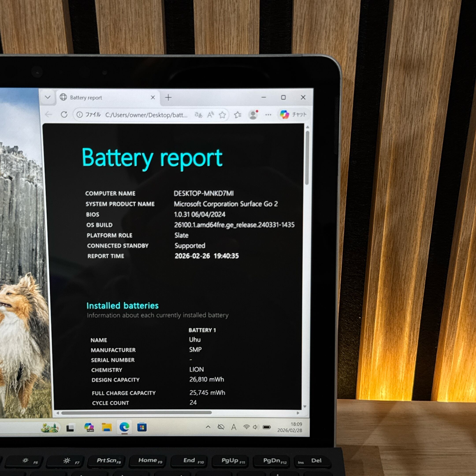The height and width of the screenshot is (476, 476).
Task: Close the Battery report tab
Action: tap(153, 98)
